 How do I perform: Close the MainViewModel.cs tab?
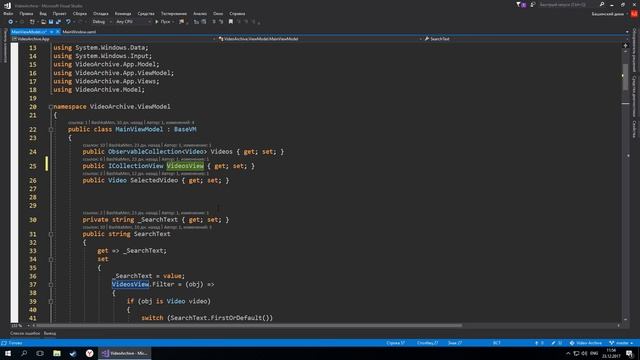click(58, 31)
